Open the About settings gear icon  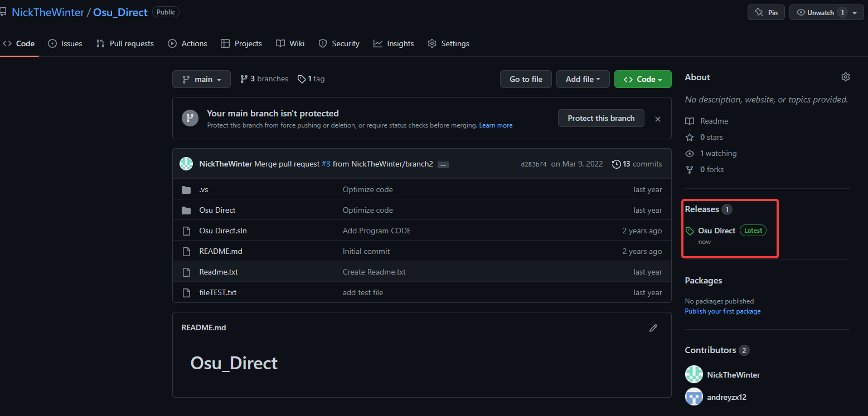point(845,77)
